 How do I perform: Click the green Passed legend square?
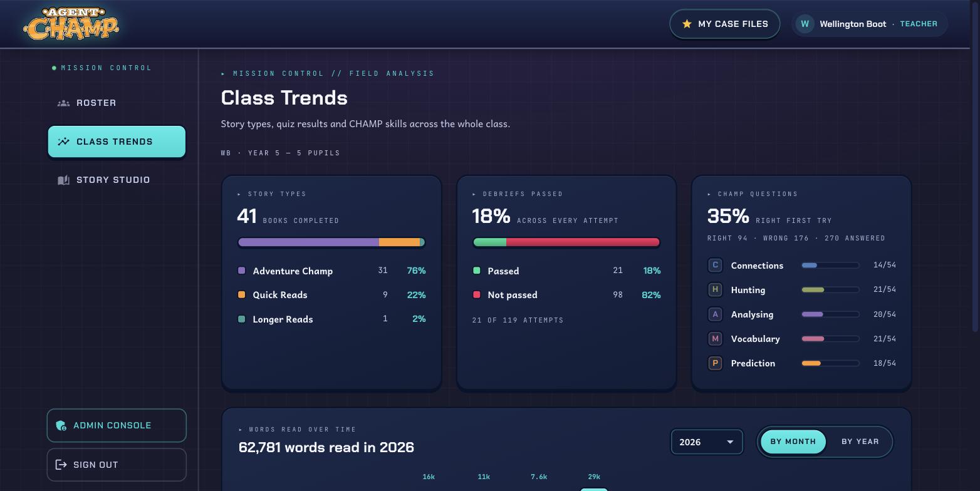tap(476, 271)
